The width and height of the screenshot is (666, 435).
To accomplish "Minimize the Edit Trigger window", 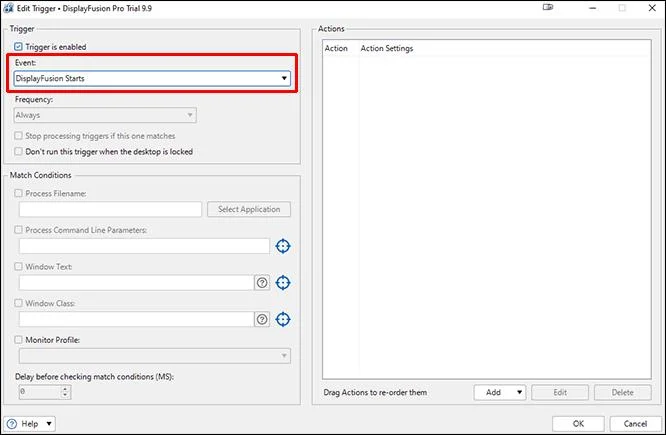I will click(593, 8).
